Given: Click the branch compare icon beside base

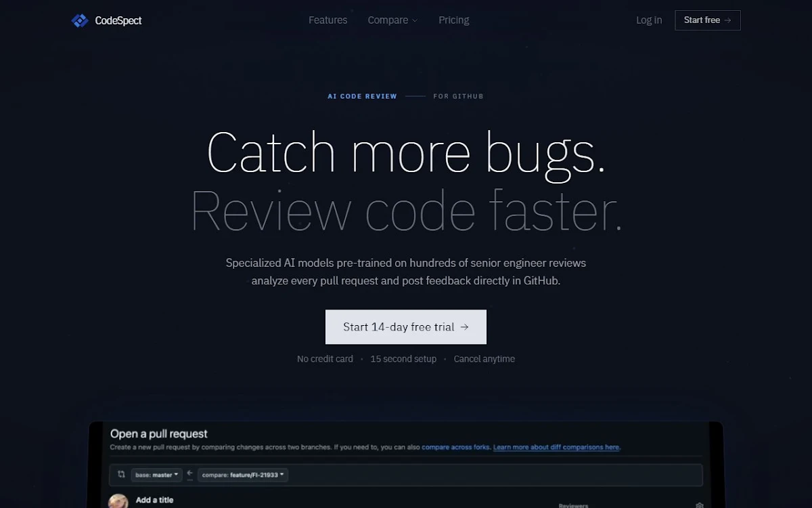Looking at the screenshot, I should coord(121,475).
